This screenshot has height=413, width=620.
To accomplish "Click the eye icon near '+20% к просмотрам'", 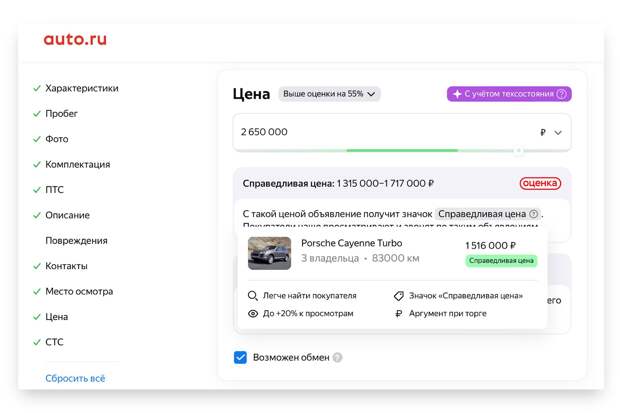I will [x=253, y=314].
